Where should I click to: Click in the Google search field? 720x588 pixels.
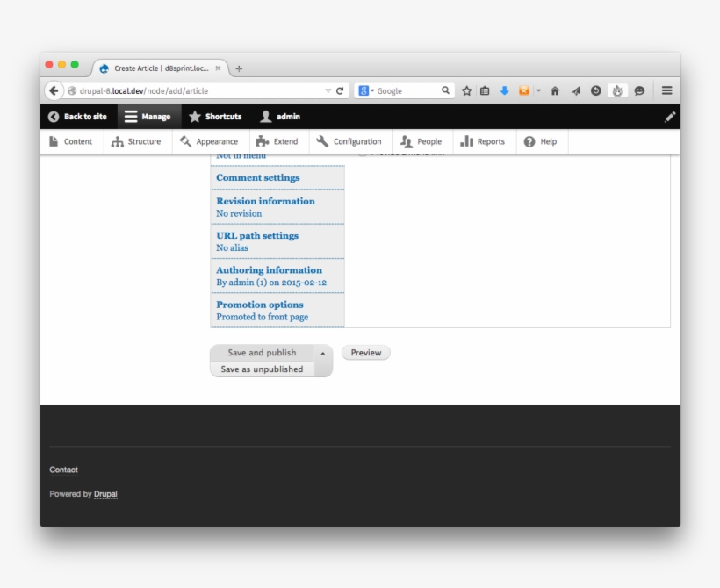pos(405,90)
